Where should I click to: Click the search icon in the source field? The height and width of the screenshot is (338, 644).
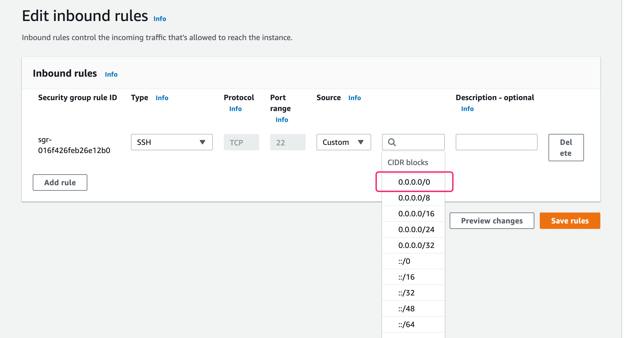(392, 142)
